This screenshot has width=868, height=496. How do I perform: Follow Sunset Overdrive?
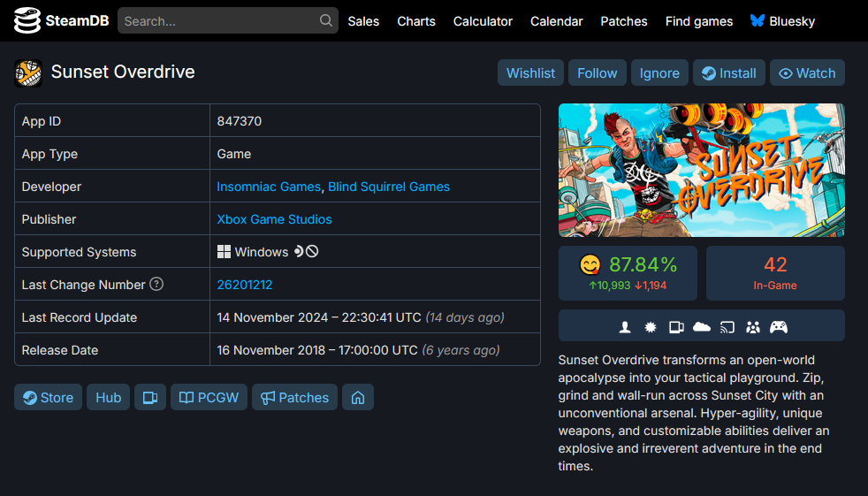[598, 72]
